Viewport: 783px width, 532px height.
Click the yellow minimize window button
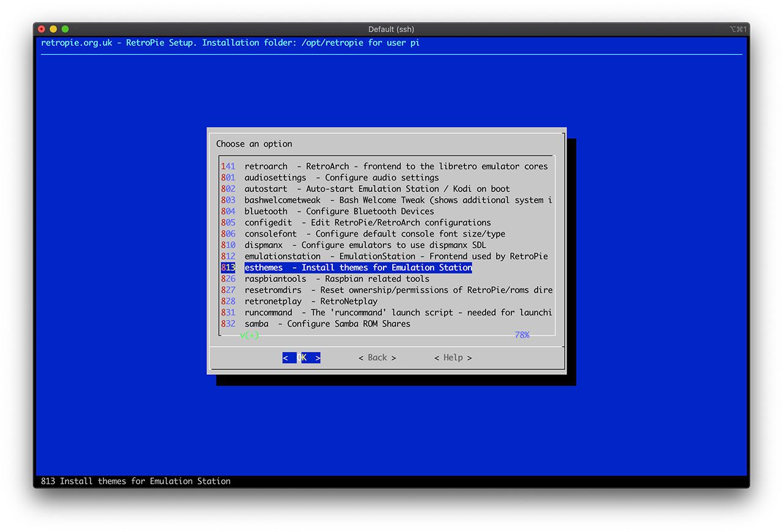[53, 29]
